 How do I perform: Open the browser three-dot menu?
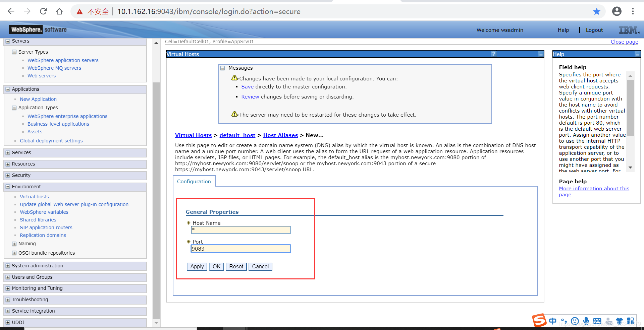point(633,11)
